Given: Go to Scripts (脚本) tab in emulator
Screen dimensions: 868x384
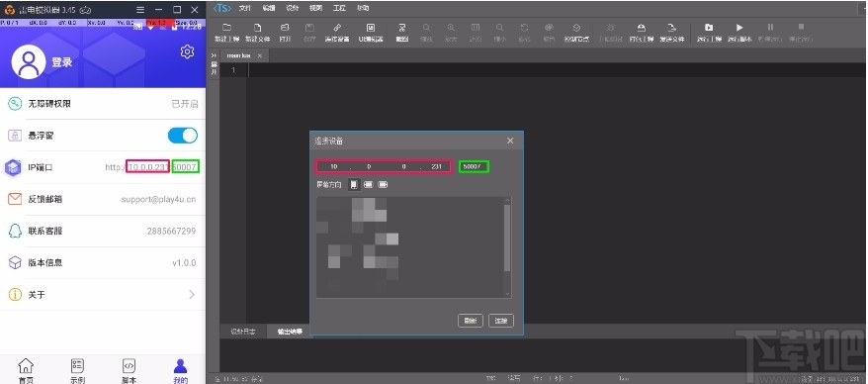Looking at the screenshot, I should (x=129, y=371).
